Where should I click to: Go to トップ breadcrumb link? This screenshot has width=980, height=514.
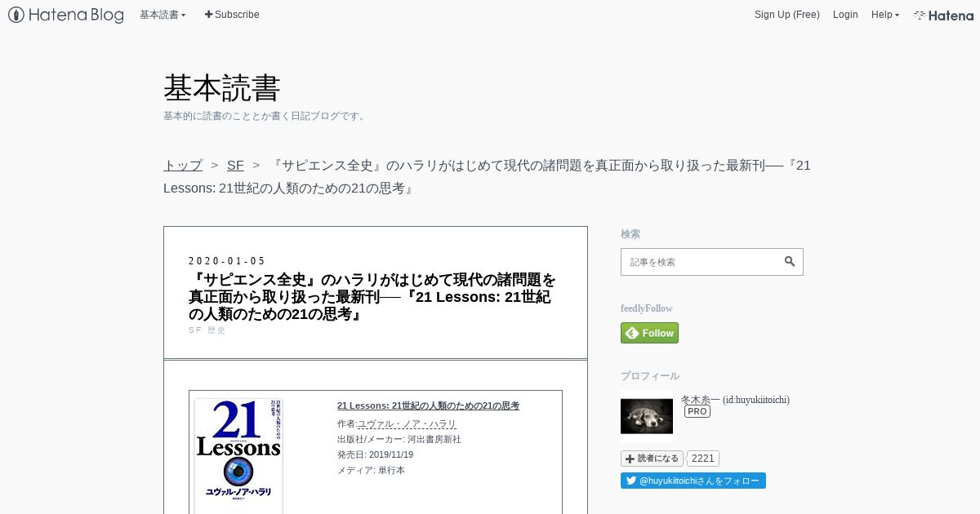click(x=183, y=165)
